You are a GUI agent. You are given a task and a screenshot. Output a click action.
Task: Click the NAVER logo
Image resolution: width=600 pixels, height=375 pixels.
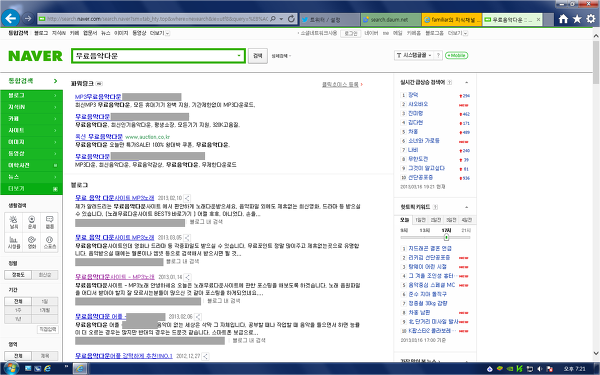tap(35, 56)
